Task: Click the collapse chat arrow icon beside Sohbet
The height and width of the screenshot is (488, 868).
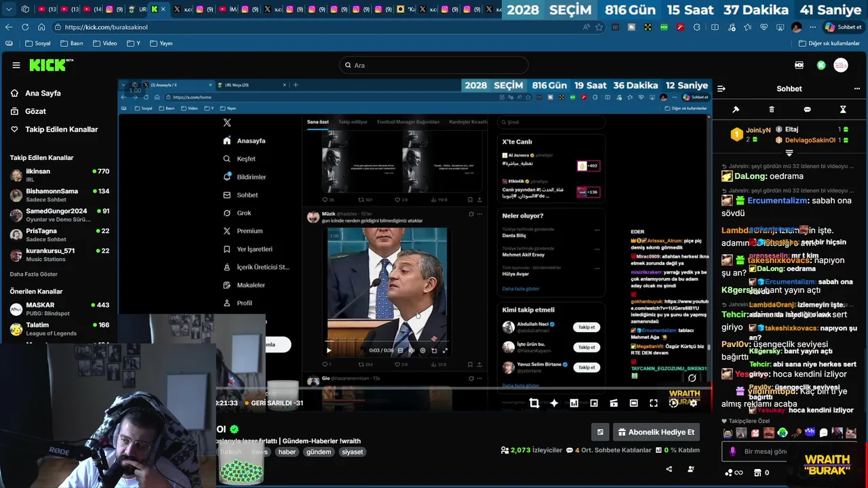Action: [722, 89]
